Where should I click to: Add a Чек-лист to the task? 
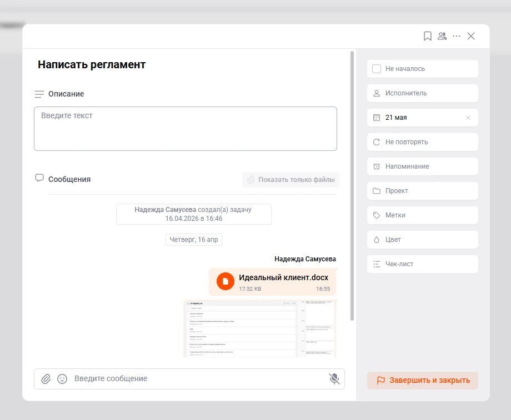coord(422,264)
